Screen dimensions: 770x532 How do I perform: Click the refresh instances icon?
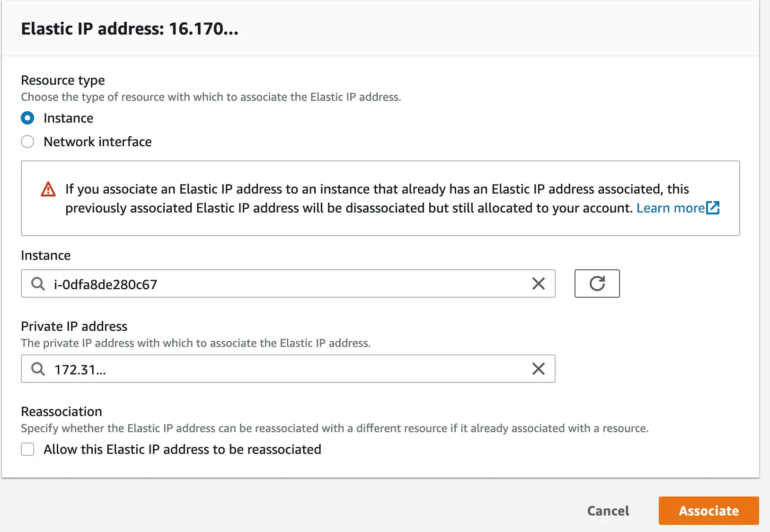click(x=597, y=284)
